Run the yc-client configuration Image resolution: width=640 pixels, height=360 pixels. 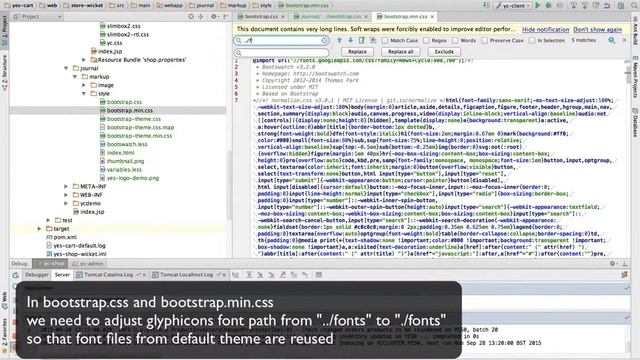click(x=538, y=5)
